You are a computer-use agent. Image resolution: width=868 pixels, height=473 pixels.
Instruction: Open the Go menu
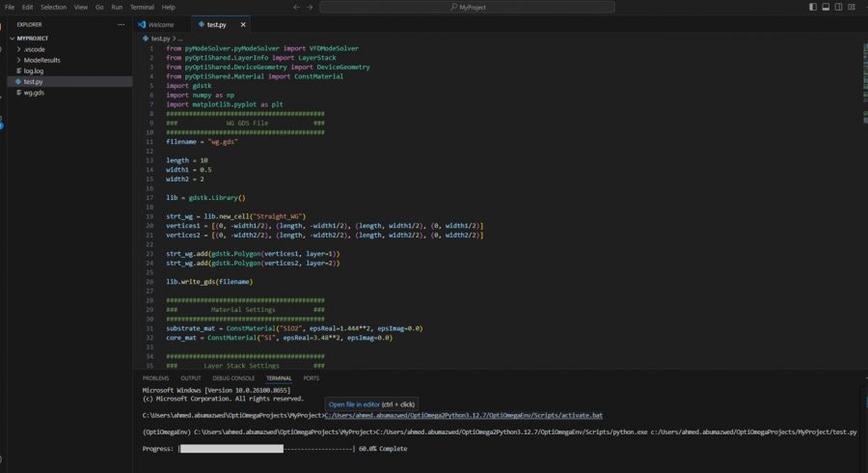(99, 7)
